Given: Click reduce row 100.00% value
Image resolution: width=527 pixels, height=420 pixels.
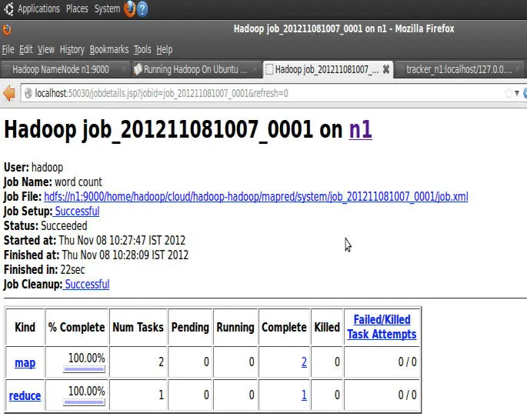Looking at the screenshot, I should point(87,391).
